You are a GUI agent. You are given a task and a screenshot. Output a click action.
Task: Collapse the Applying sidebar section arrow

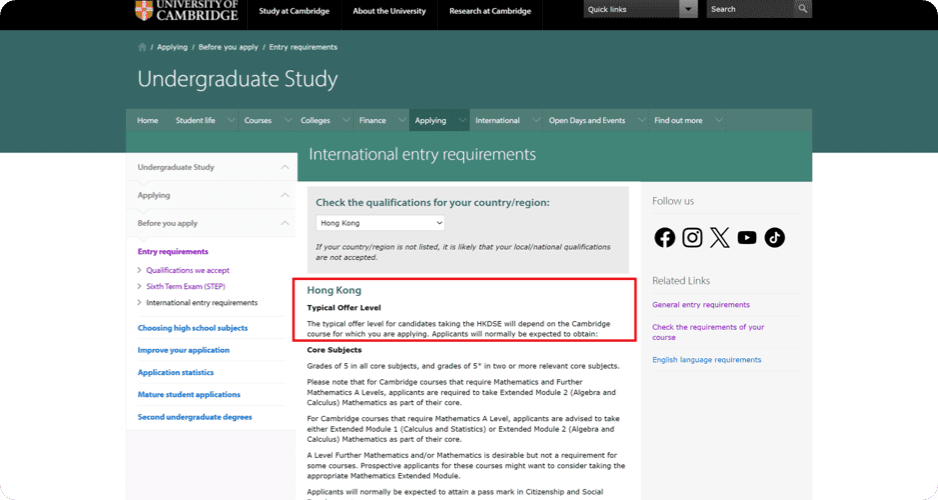coord(285,196)
